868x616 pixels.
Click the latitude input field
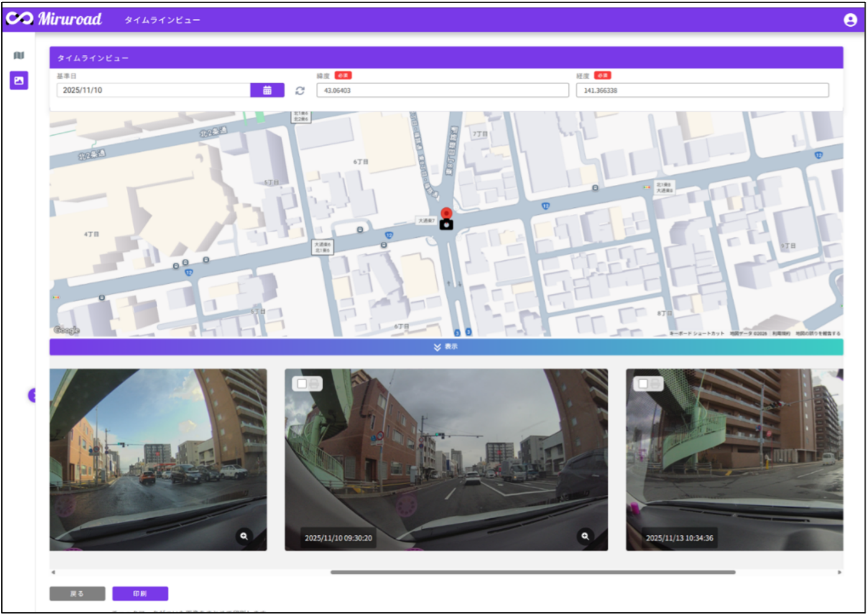(442, 90)
